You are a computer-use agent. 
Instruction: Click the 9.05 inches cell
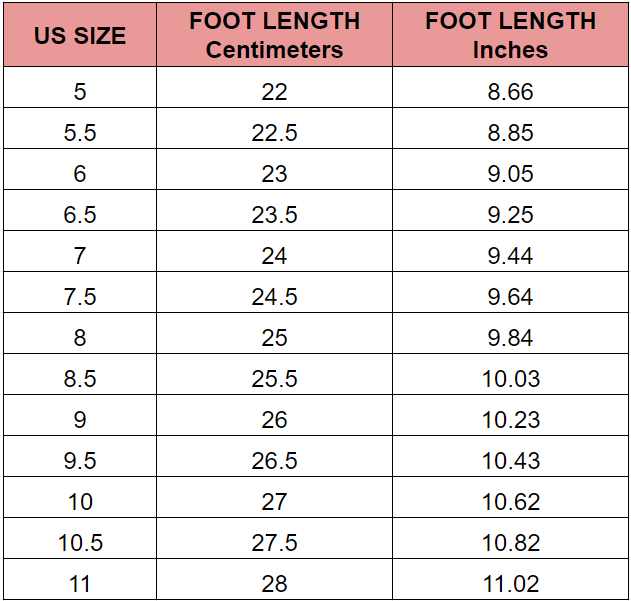pos(510,169)
